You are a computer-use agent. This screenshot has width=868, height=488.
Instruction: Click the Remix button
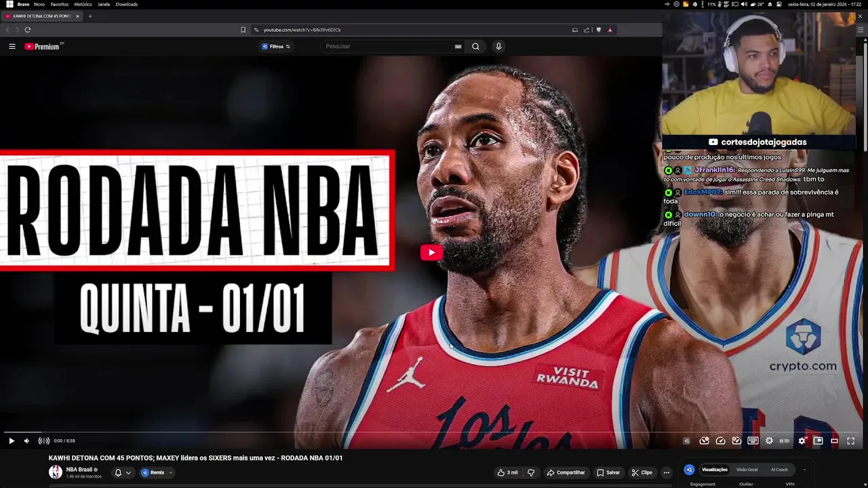pyautogui.click(x=153, y=472)
